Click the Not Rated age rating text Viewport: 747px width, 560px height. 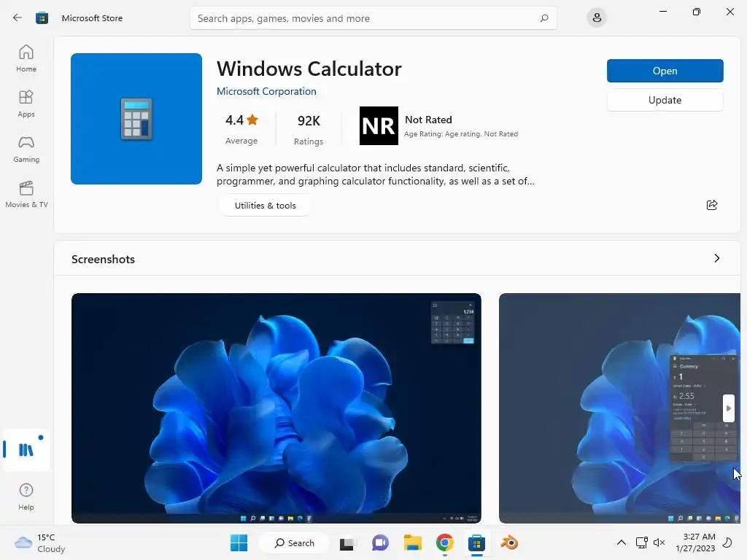(x=428, y=120)
